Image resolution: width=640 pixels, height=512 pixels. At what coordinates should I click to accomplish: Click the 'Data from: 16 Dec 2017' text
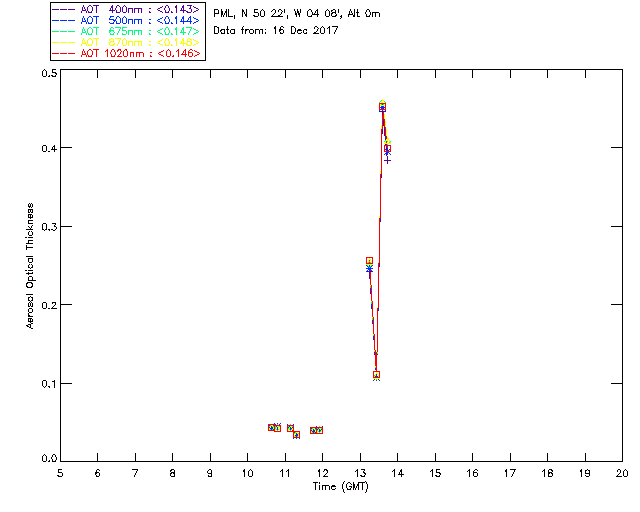coord(276,31)
